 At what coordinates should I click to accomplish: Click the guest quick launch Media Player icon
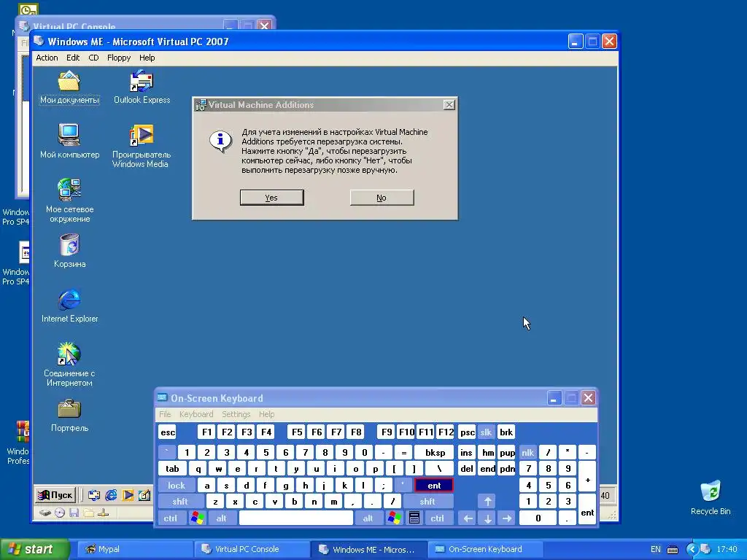[x=128, y=495]
